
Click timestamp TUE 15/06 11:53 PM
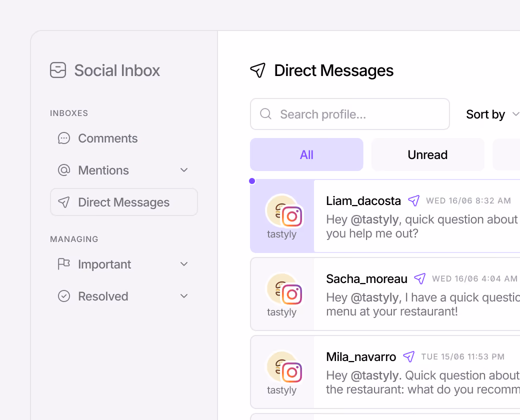(462, 356)
